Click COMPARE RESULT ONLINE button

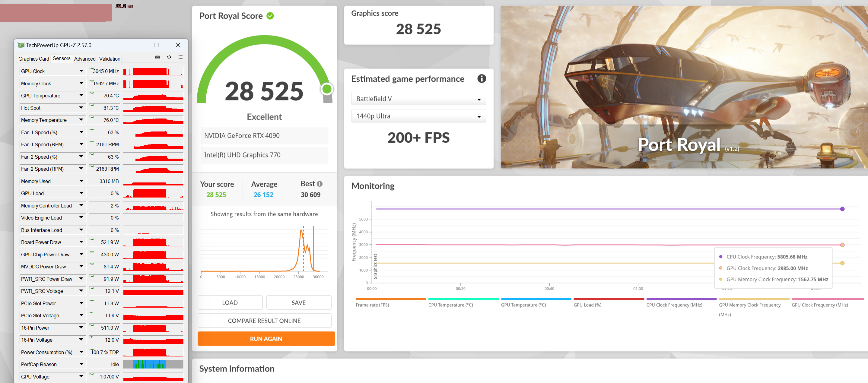pyautogui.click(x=264, y=321)
